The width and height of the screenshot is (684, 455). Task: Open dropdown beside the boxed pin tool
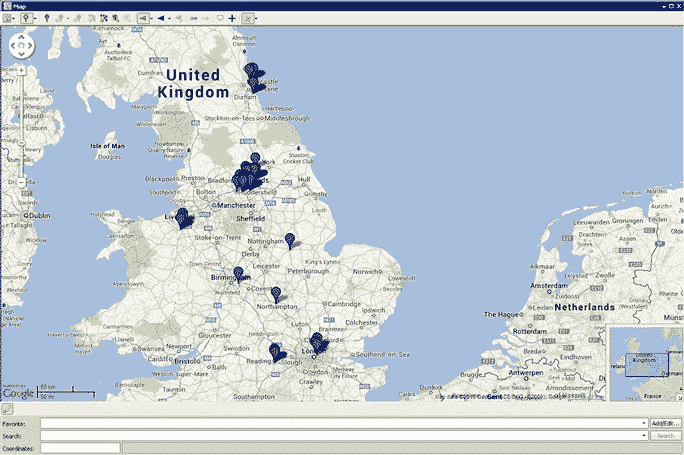pyautogui.click(x=35, y=19)
